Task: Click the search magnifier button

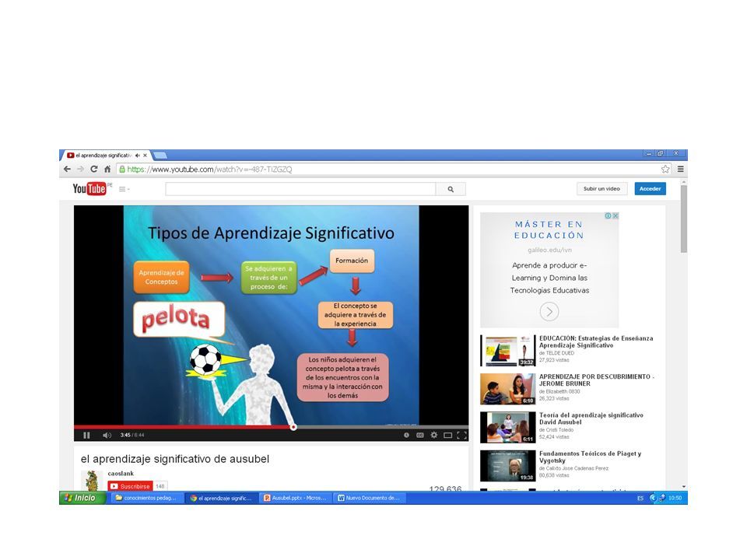Action: pos(451,189)
